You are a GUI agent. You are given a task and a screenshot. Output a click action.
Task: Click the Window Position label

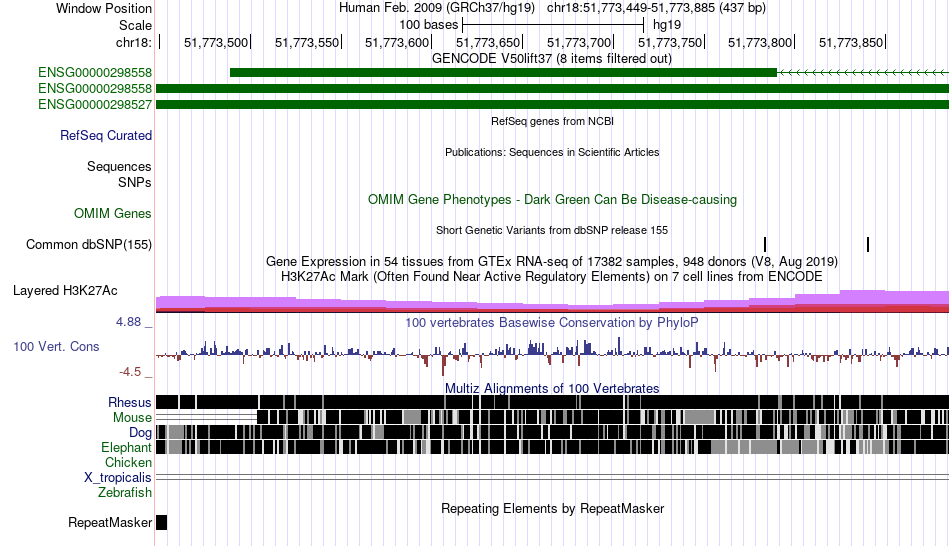click(x=104, y=8)
